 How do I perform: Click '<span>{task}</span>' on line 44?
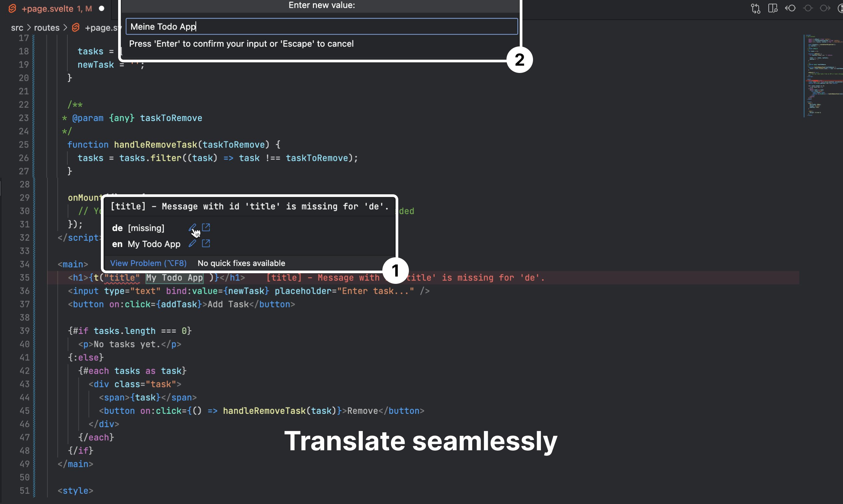coord(148,397)
